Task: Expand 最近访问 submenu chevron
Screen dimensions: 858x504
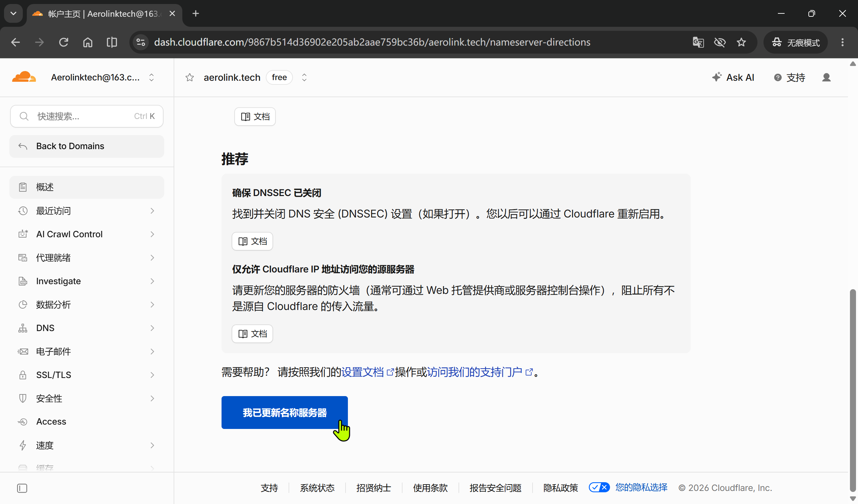Action: (x=152, y=211)
